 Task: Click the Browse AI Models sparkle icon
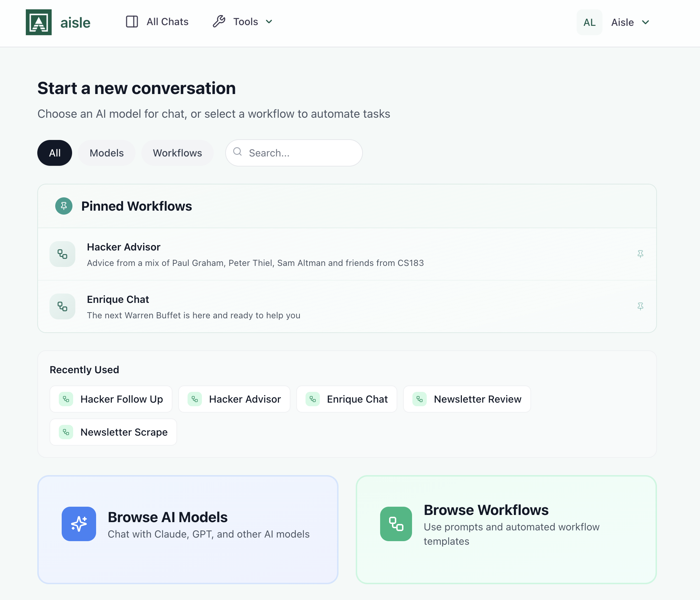(x=79, y=524)
